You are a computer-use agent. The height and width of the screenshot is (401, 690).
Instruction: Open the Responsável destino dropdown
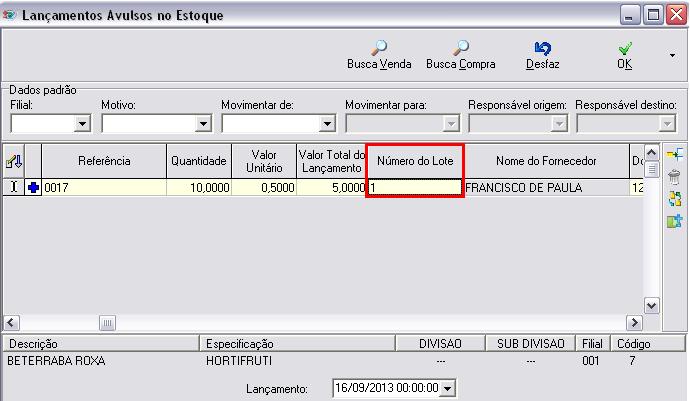click(667, 124)
